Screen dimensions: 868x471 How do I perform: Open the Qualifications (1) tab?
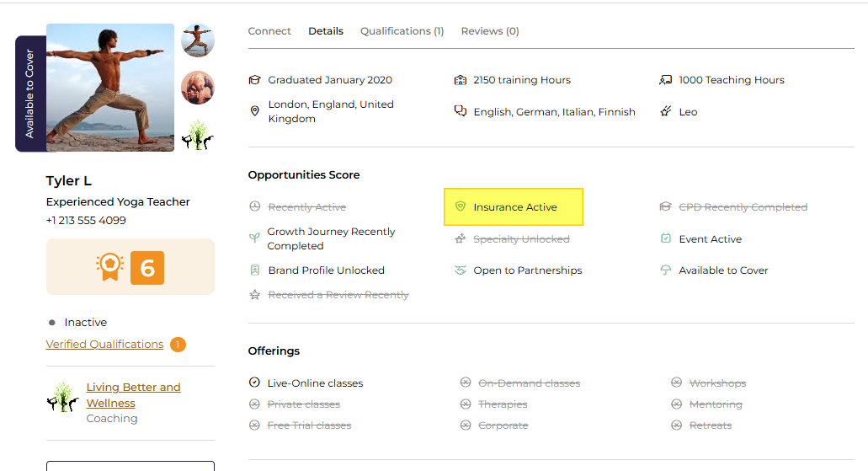click(x=402, y=31)
